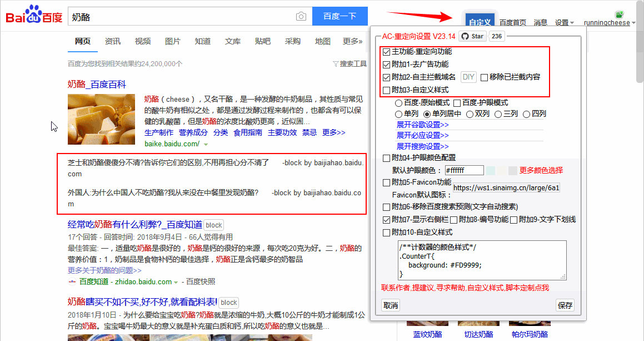The image size is (644, 341).
Task: Click the 百度知道 favicon next to zhidao.baidu.com
Action: pyautogui.click(x=72, y=282)
